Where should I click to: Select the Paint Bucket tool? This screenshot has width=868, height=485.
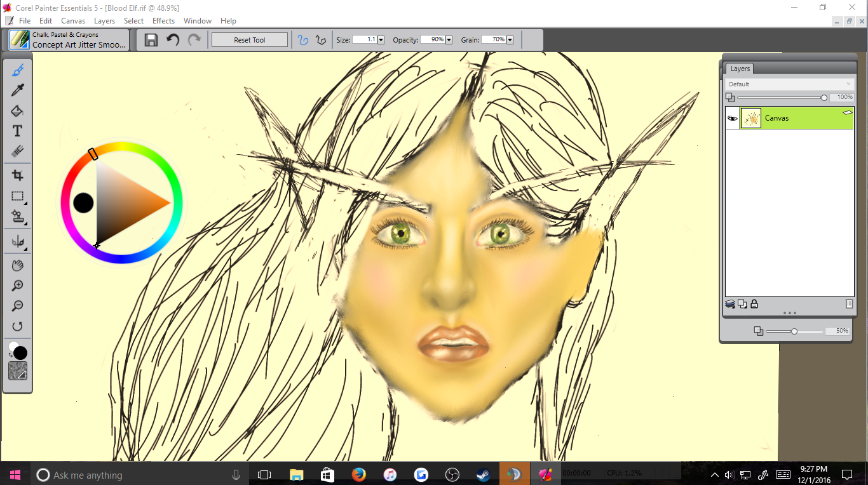pyautogui.click(x=17, y=111)
